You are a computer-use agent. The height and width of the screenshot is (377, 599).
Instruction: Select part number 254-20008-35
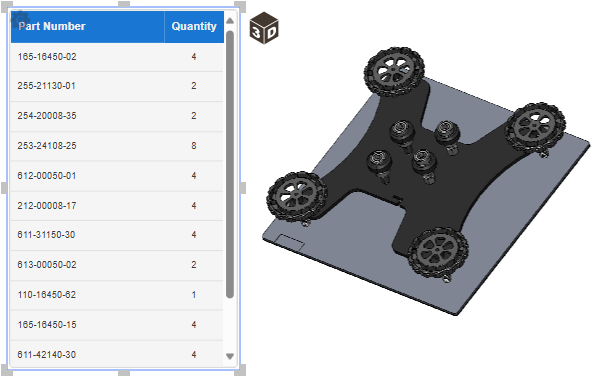(47, 116)
